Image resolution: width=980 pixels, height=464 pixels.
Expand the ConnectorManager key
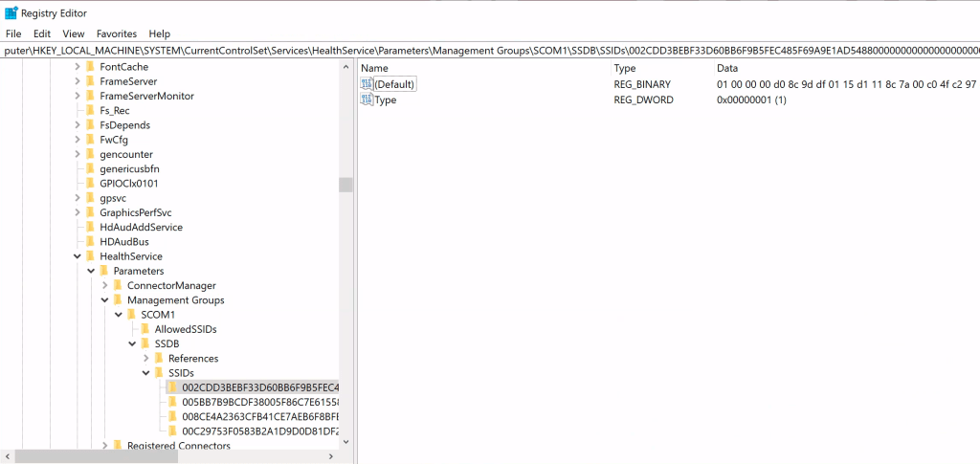pyautogui.click(x=104, y=286)
